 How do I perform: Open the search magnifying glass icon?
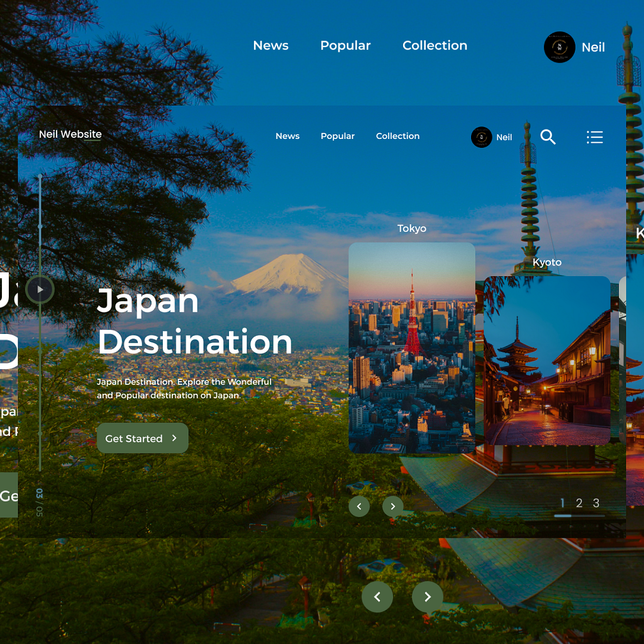click(x=548, y=137)
